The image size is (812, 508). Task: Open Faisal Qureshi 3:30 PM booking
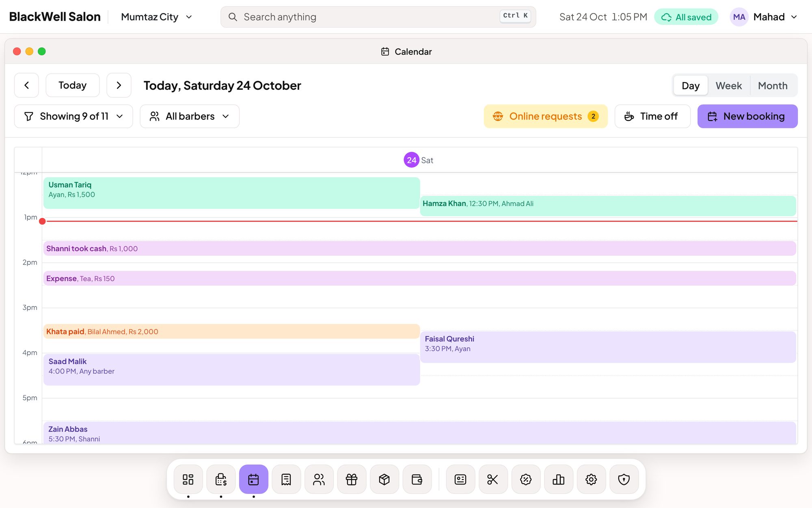(x=608, y=347)
